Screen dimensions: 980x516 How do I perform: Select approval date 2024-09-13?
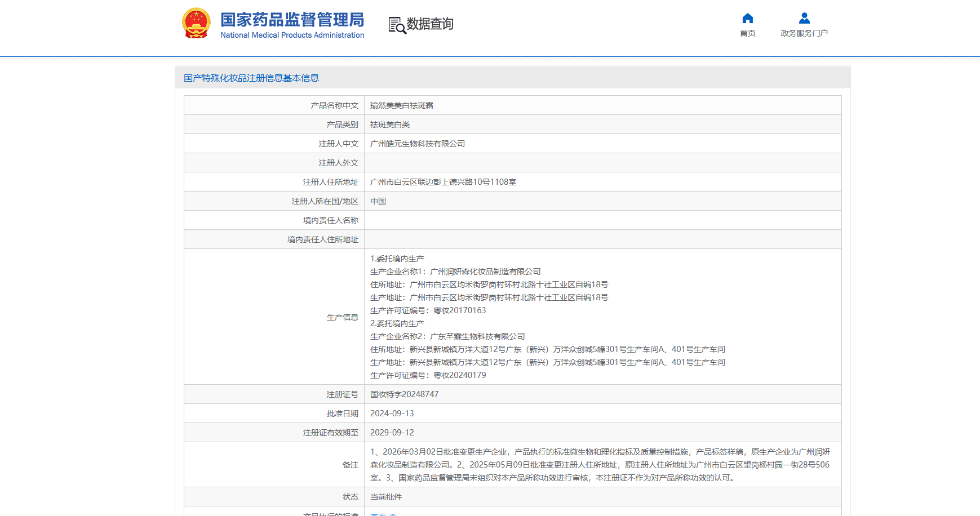[392, 413]
